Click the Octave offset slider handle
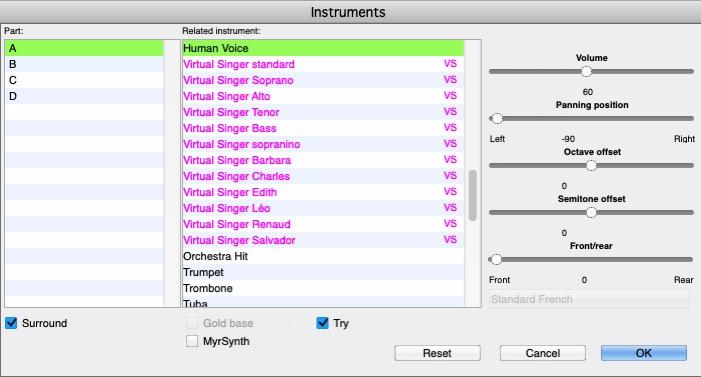701x377 pixels. pos(591,166)
